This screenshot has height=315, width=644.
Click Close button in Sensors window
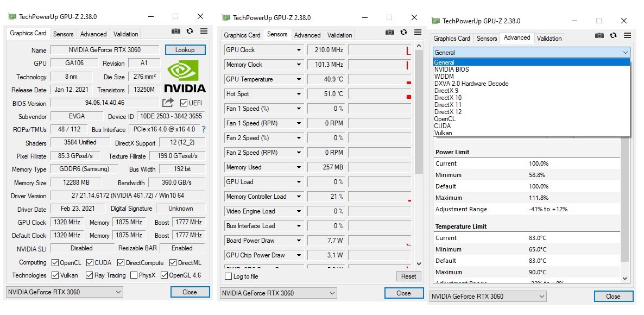[x=404, y=293]
